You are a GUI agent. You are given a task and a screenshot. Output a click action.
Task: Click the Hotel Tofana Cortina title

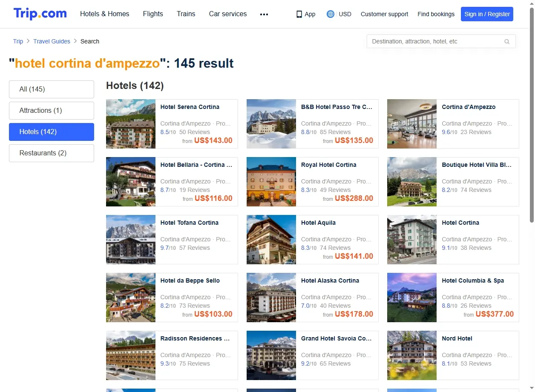(190, 223)
